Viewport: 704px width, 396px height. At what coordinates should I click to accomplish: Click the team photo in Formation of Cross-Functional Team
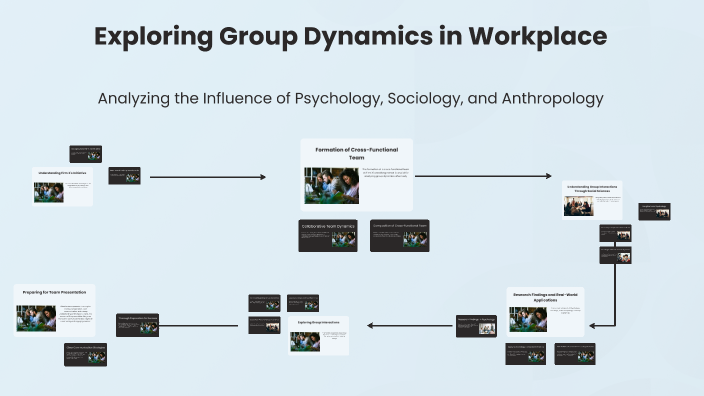click(x=331, y=186)
